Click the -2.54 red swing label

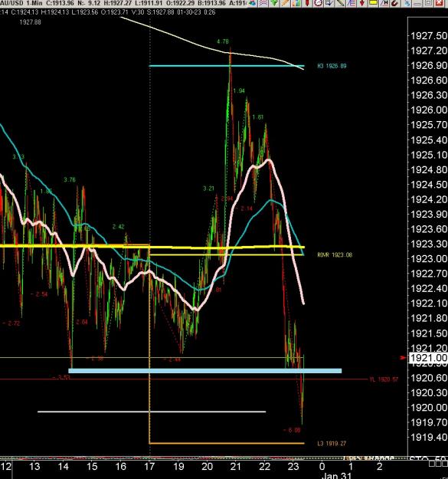tap(39, 294)
